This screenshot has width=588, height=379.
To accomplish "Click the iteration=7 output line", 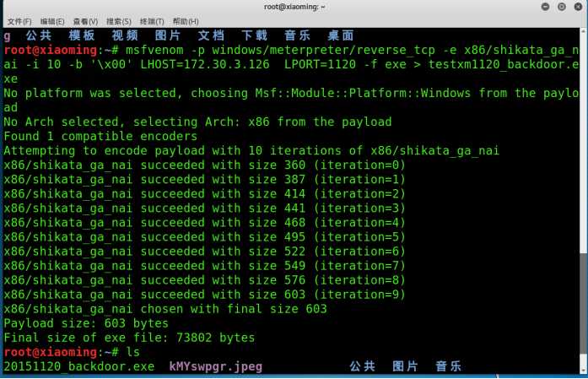I will 205,266.
